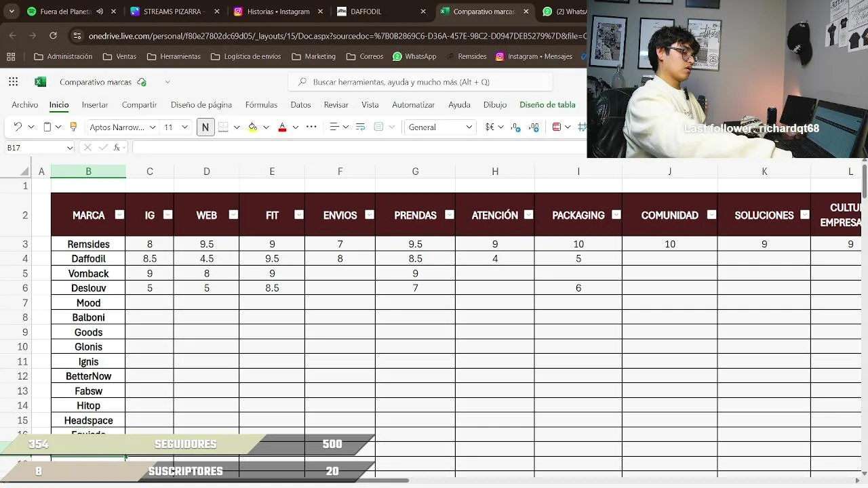
Task: Click the Excel logo icon
Action: tap(41, 82)
